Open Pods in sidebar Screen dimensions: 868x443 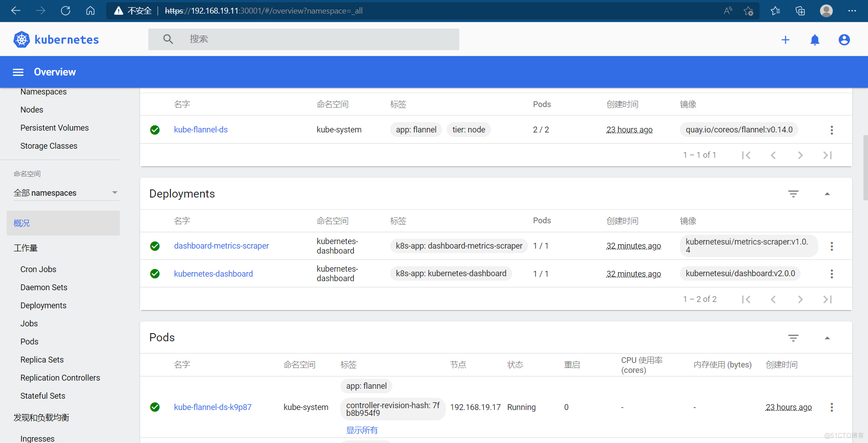coord(29,342)
